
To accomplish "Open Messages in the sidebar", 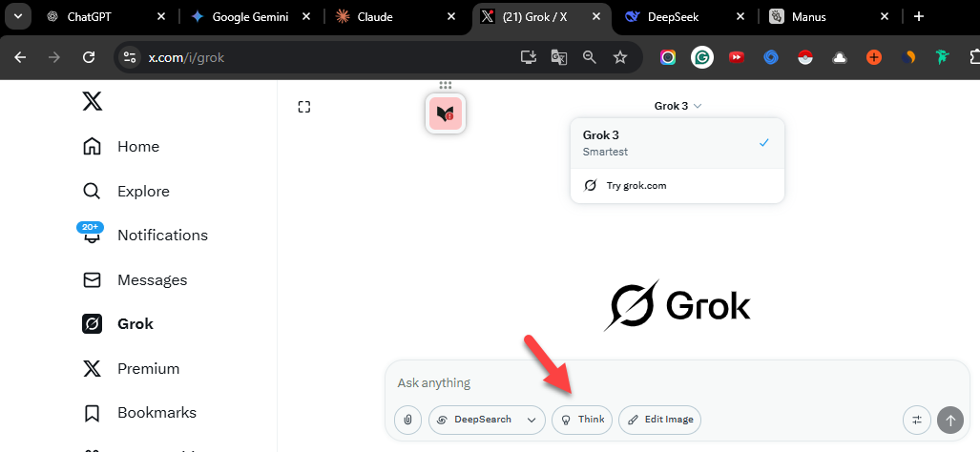I will click(135, 280).
